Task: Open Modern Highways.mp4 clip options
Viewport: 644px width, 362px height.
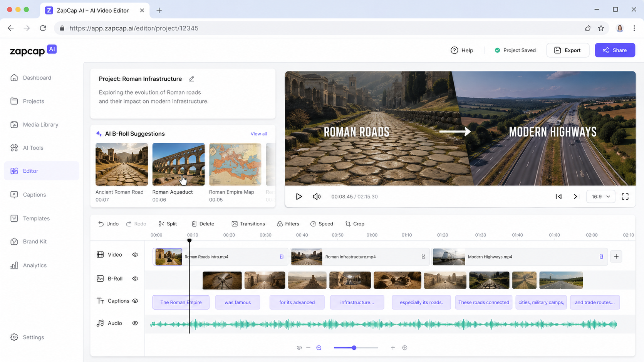Action: (601, 257)
